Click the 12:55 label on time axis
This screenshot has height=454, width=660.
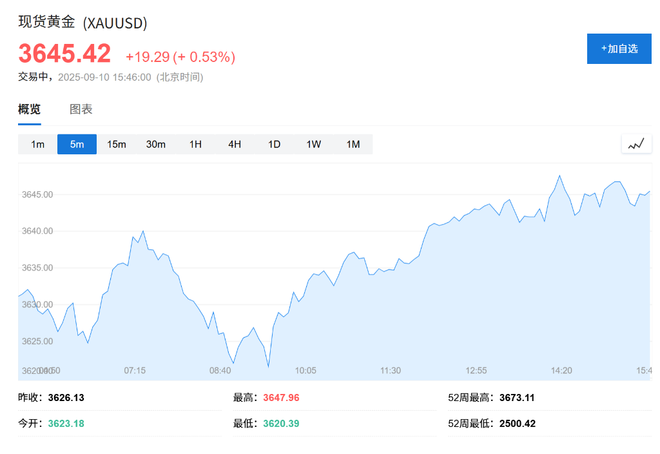coord(476,370)
